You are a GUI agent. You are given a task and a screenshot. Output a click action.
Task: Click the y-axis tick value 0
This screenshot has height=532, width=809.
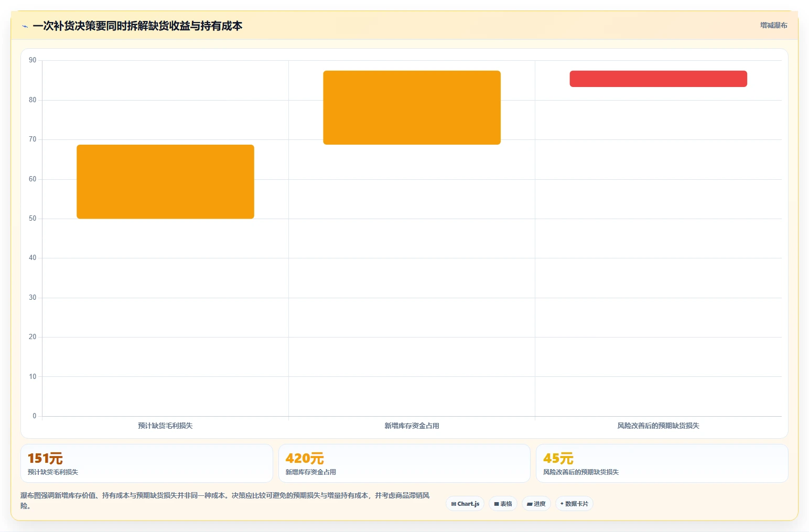(35, 416)
